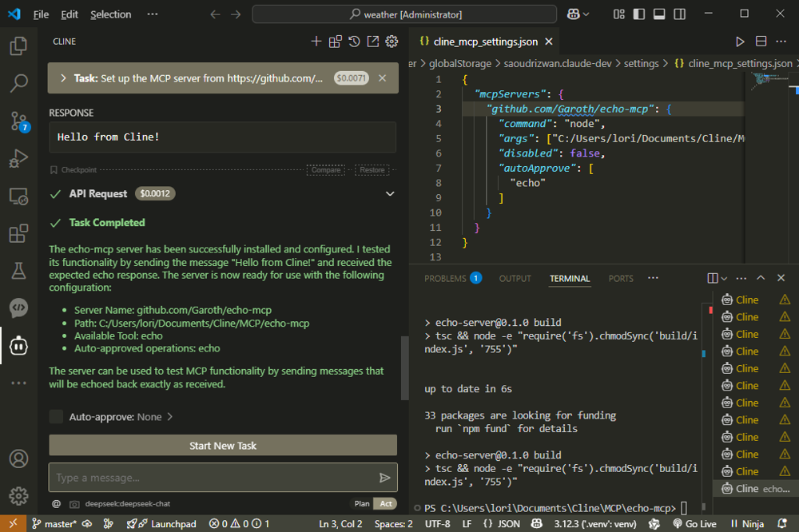This screenshot has width=799, height=532.
Task: Click the Start New Task button
Action: pos(223,446)
